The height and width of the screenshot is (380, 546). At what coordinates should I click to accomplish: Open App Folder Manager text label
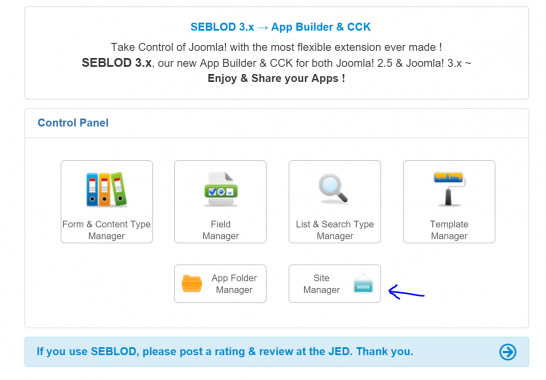(x=234, y=284)
